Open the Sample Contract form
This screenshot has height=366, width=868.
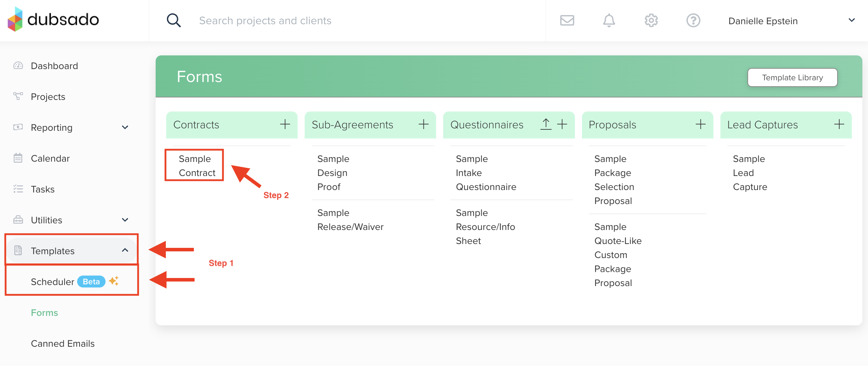197,166
